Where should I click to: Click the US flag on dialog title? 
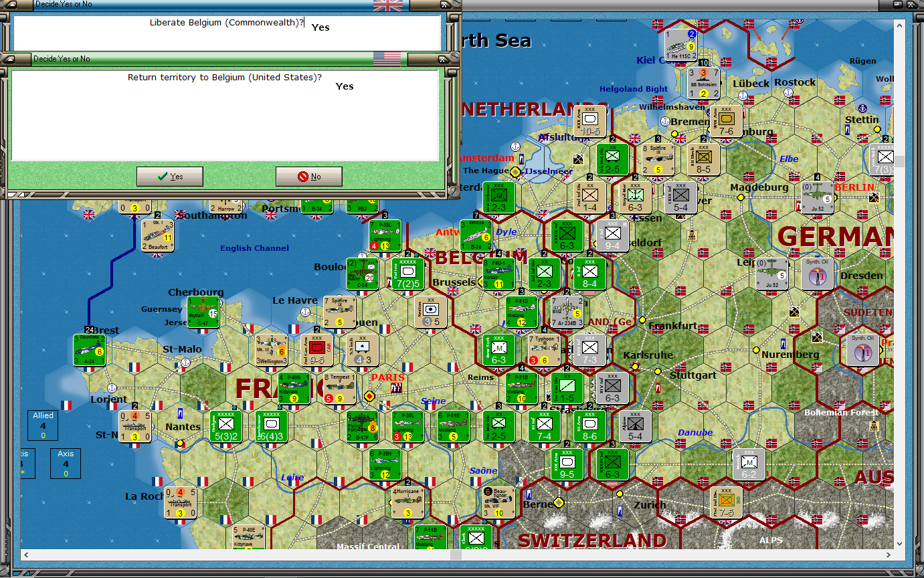pos(387,58)
